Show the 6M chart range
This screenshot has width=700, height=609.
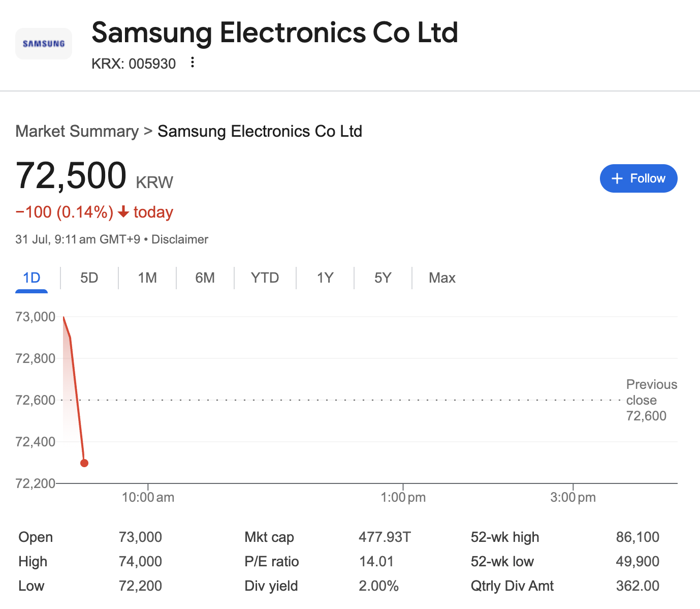pos(205,278)
